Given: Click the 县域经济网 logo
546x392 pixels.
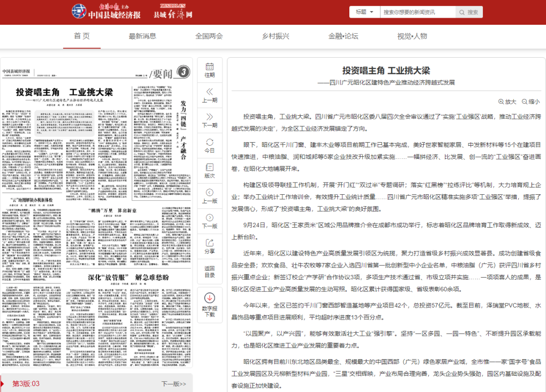Looking at the screenshot, I should pyautogui.click(x=173, y=12).
